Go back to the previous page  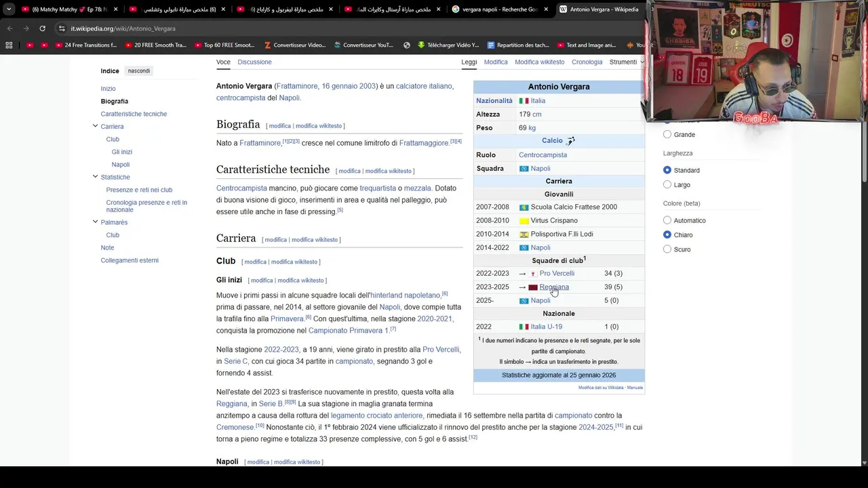tap(9, 28)
